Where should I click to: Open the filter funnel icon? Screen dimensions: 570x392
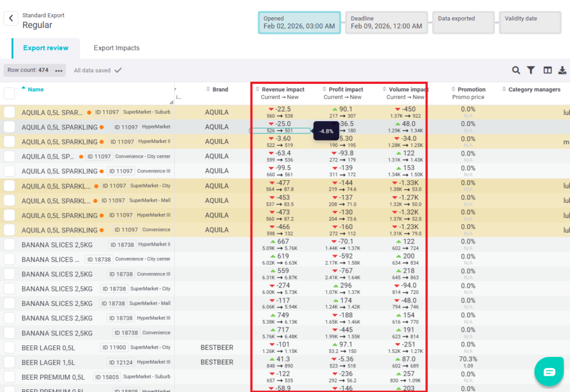[531, 70]
